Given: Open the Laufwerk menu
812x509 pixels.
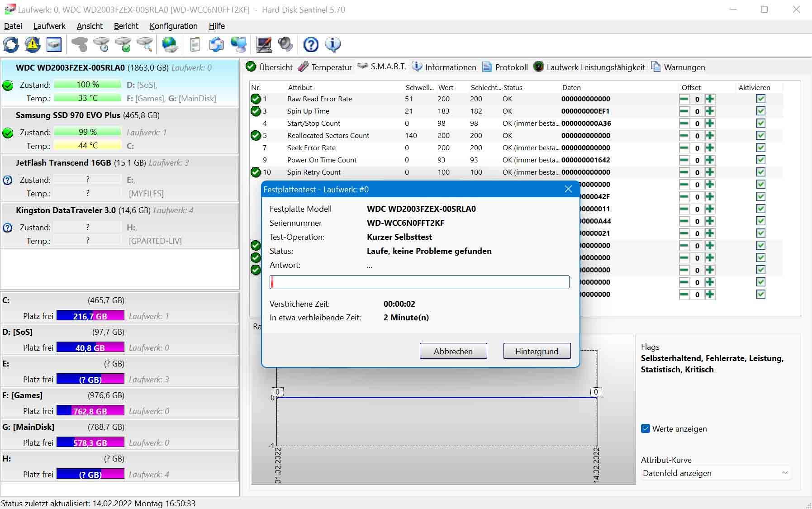Looking at the screenshot, I should click(49, 26).
